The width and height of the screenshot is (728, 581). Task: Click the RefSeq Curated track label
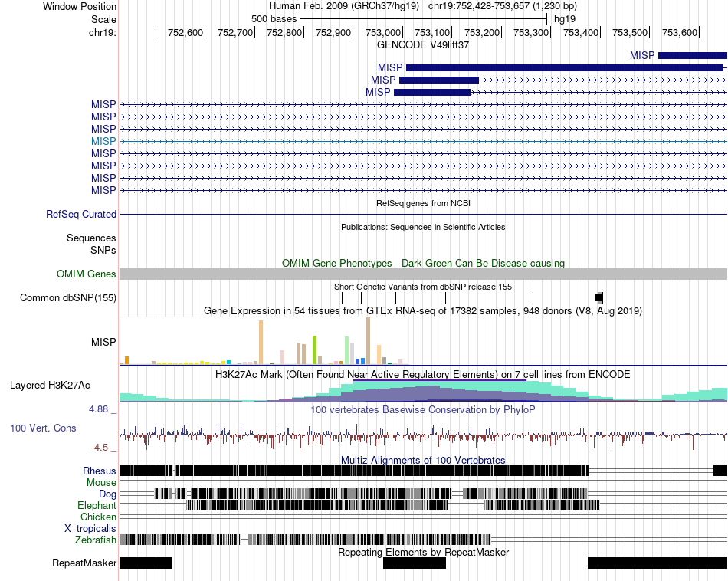[80, 214]
